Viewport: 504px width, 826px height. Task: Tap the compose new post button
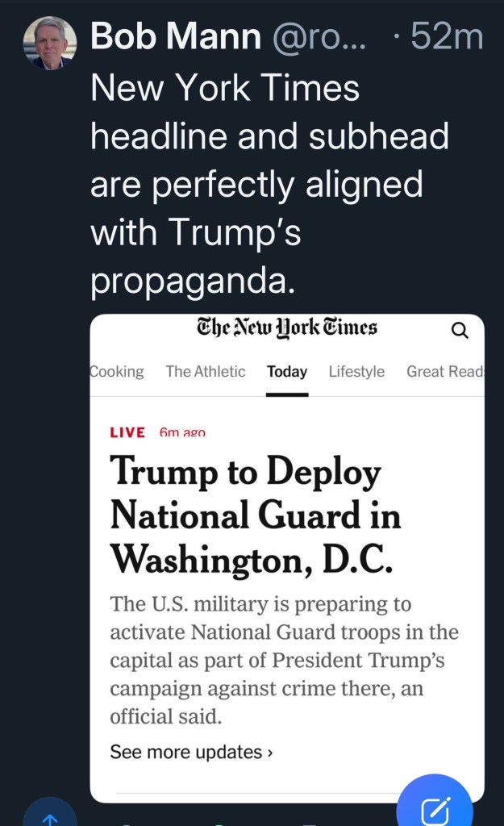(x=435, y=807)
